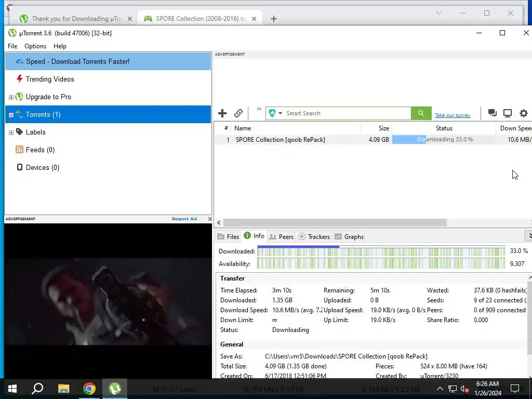Screen dimensions: 532x399
Task: Click the remote monitor icon in toolbar
Action: click(x=507, y=113)
